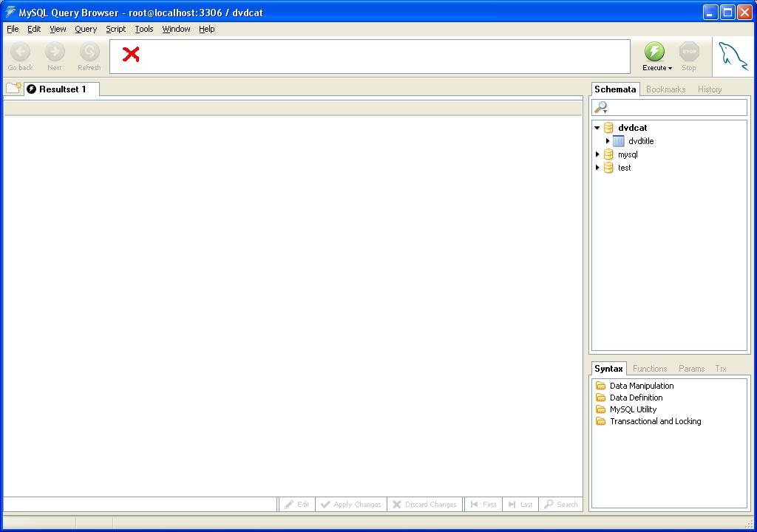The width and height of the screenshot is (757, 532).
Task: Open the Script menu
Action: point(116,29)
